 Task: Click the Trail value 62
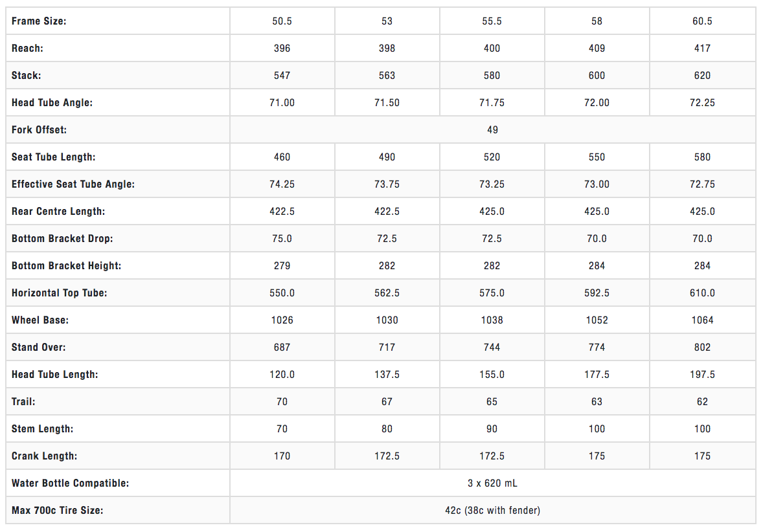[x=702, y=402]
